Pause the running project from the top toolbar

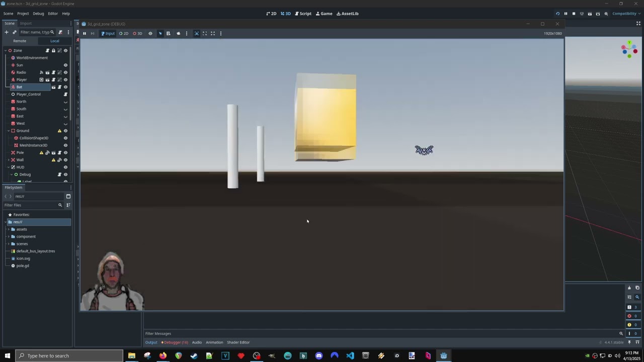tap(566, 14)
